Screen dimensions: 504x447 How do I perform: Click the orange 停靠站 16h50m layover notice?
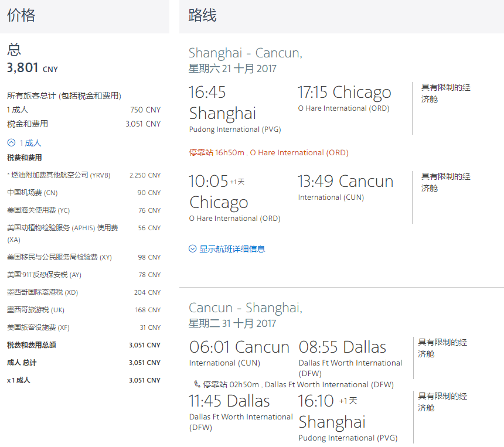268,152
